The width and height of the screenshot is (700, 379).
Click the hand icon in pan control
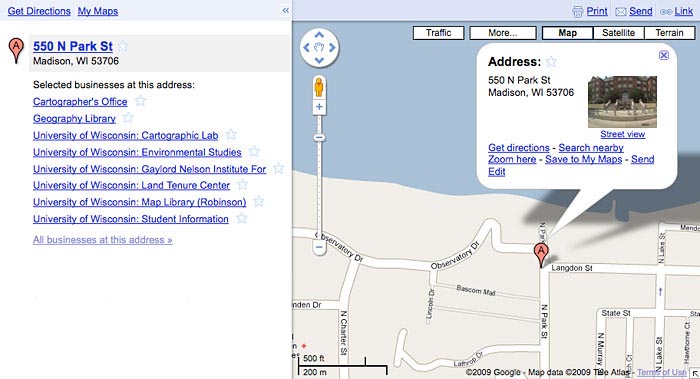pos(319,47)
